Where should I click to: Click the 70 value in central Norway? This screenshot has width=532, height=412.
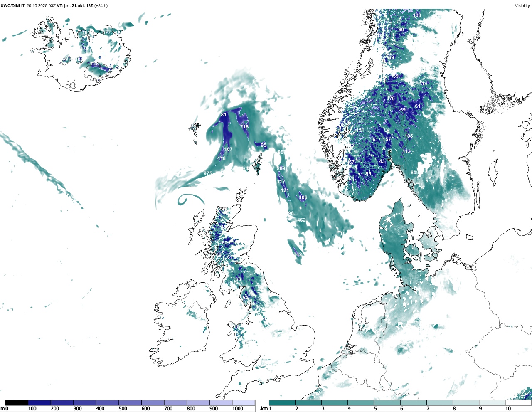pos(392,99)
